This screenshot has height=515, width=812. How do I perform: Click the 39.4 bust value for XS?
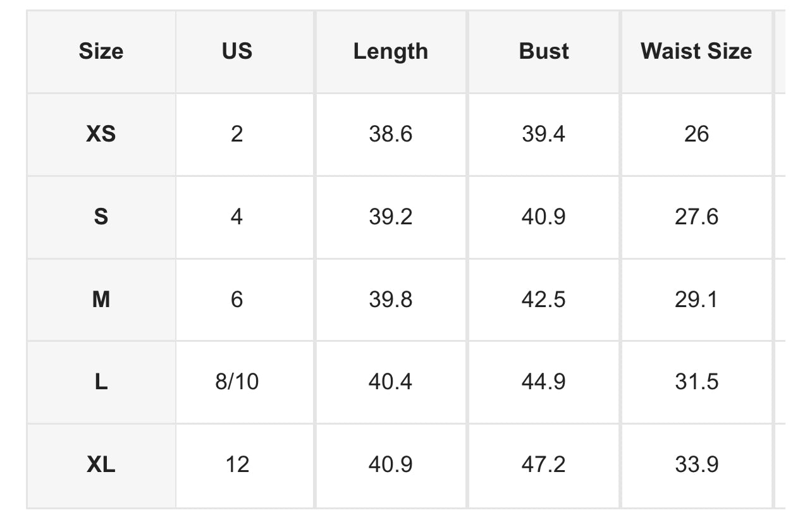[544, 134]
